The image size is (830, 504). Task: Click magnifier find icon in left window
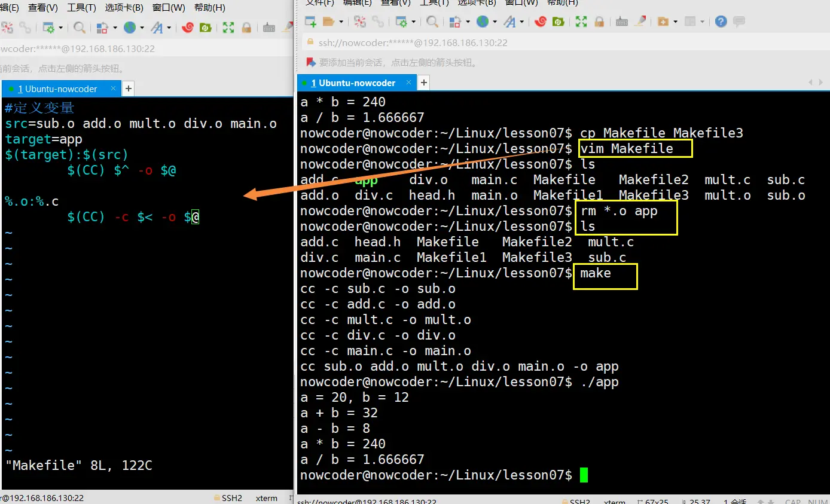click(80, 28)
